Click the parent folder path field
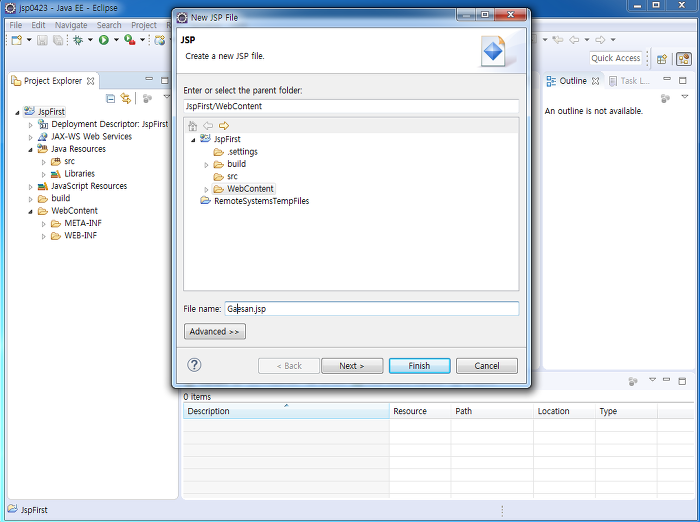The width and height of the screenshot is (700, 522). click(351, 106)
